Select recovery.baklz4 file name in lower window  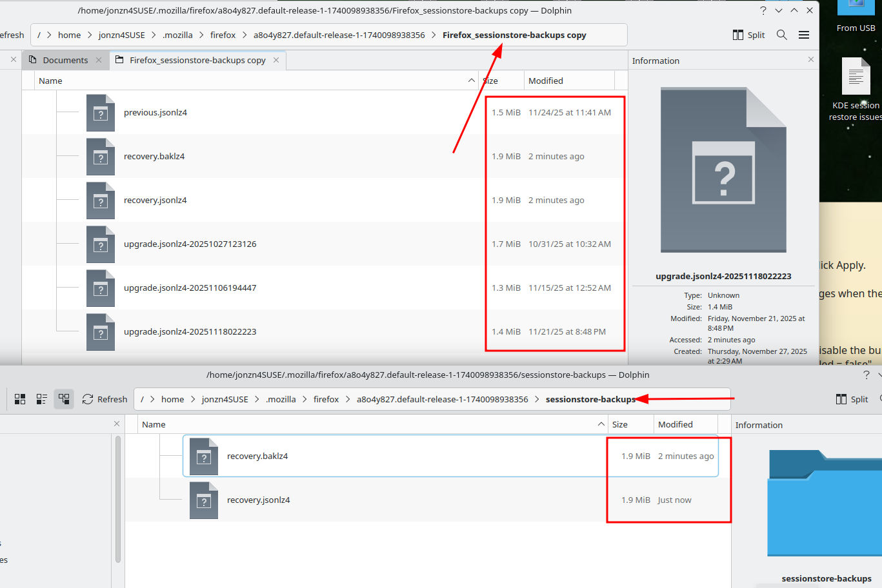coord(257,456)
